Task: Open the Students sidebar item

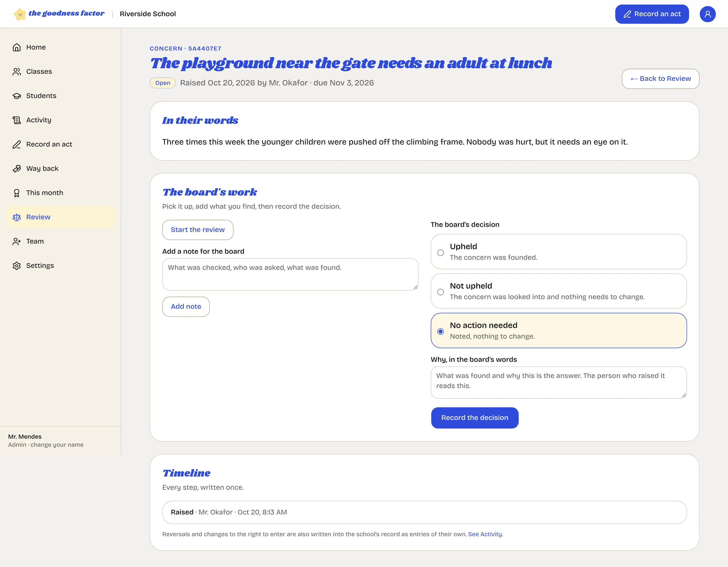Action: (60, 96)
